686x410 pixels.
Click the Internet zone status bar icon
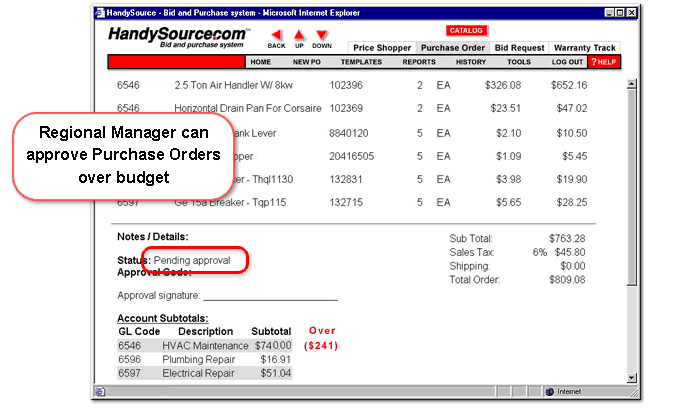tap(550, 391)
